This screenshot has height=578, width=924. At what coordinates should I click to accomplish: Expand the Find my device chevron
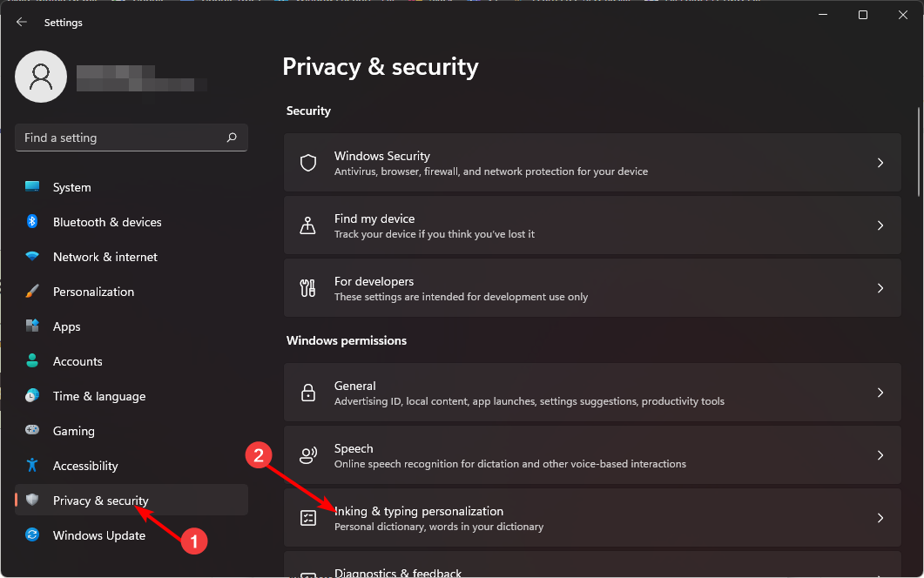pos(880,225)
